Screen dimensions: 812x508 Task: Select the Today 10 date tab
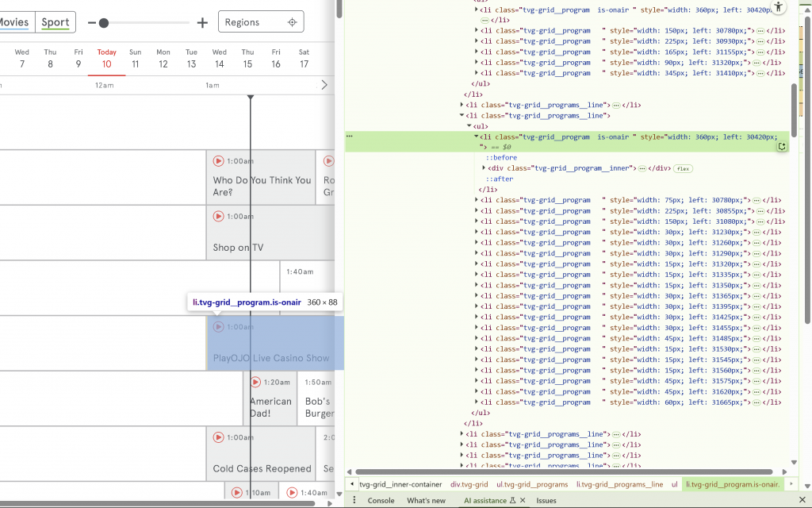click(107, 58)
